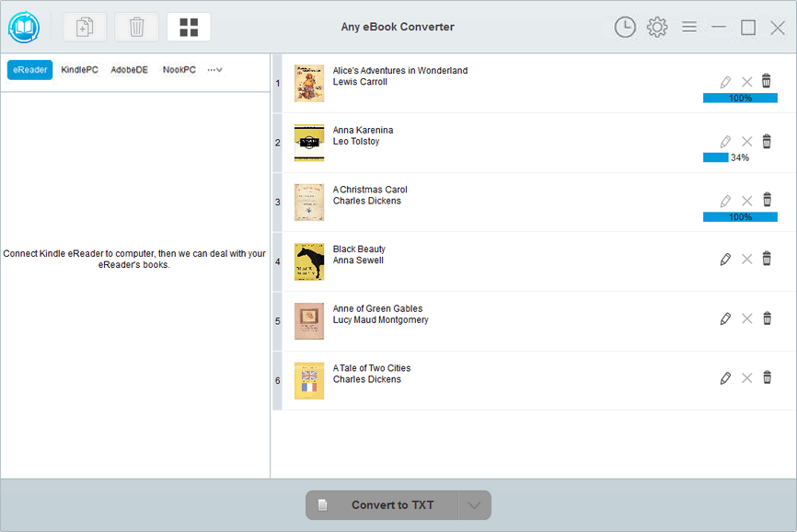Cancel Anna Karenina conversion
The height and width of the screenshot is (532, 797).
point(746,141)
